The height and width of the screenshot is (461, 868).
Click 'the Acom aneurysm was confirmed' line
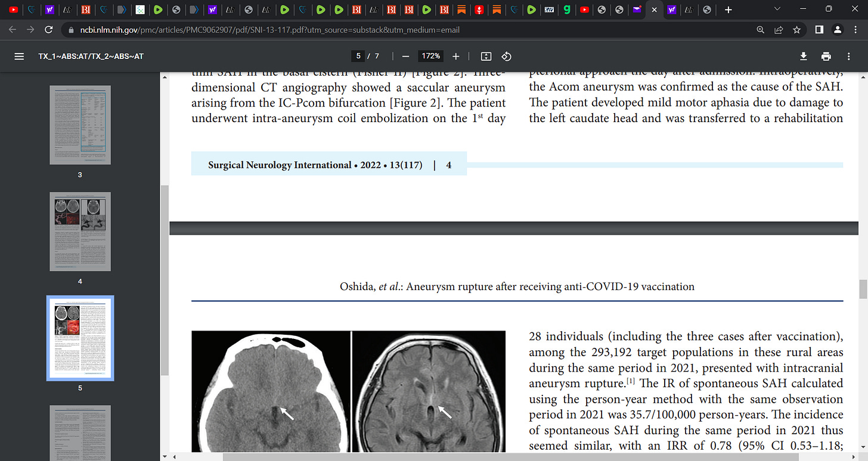tap(686, 87)
